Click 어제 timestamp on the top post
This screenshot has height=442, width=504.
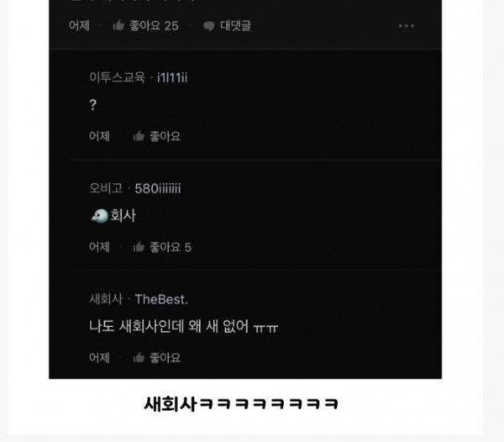pos(79,26)
